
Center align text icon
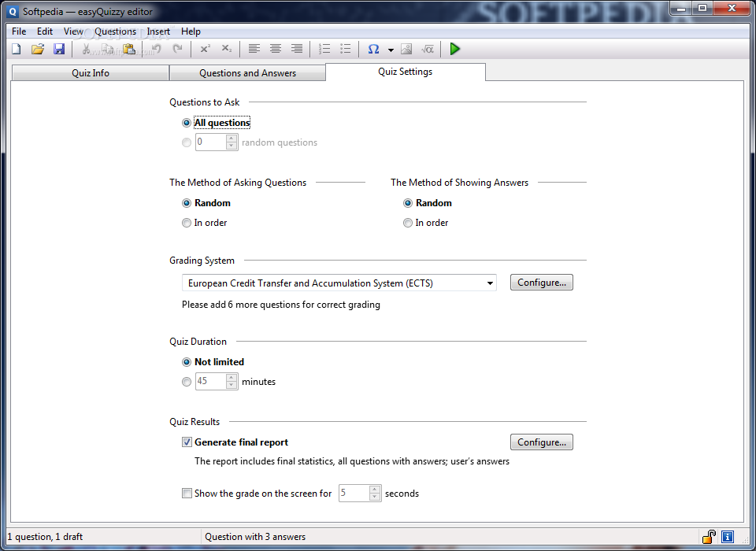pos(276,49)
